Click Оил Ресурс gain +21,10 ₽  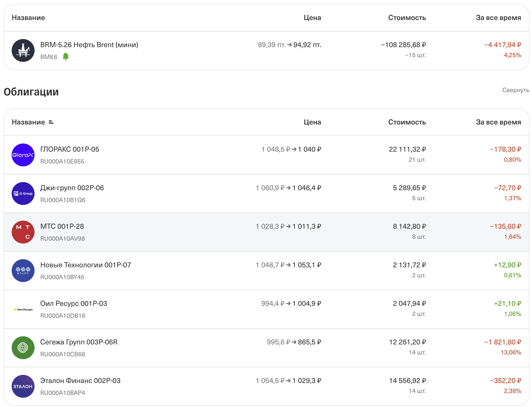tap(507, 303)
